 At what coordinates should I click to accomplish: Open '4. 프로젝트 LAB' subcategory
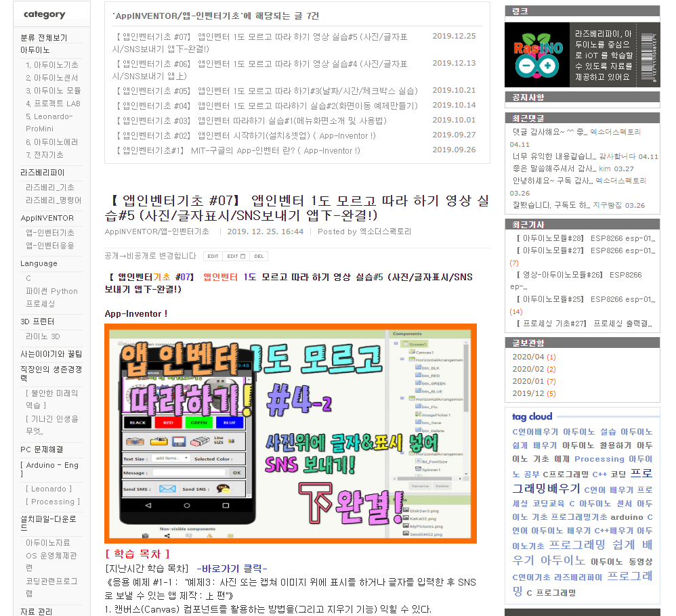tap(54, 104)
